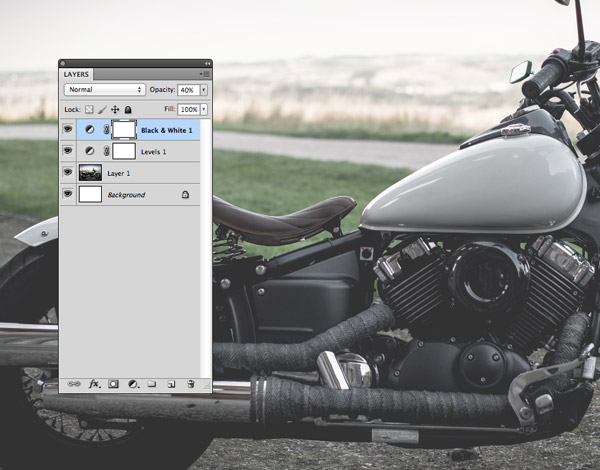600x470 pixels.
Task: Lock layer position with move icon
Action: pyautogui.click(x=115, y=109)
